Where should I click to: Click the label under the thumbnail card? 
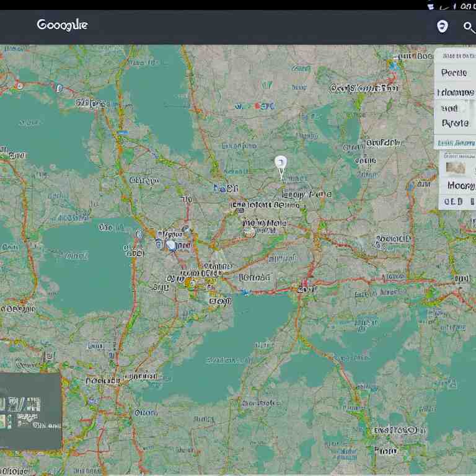click(x=460, y=185)
